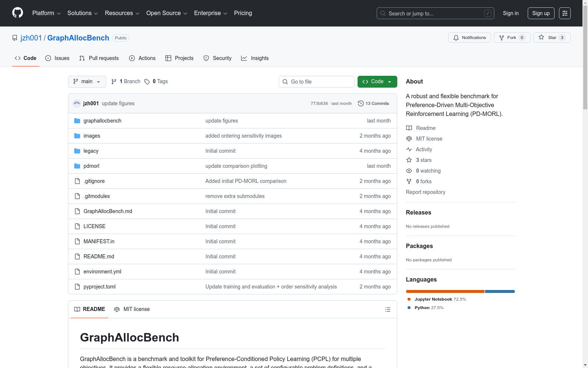Screen dimensions: 588x368
Task: Expand the Enterprise menu
Action: click(211, 13)
